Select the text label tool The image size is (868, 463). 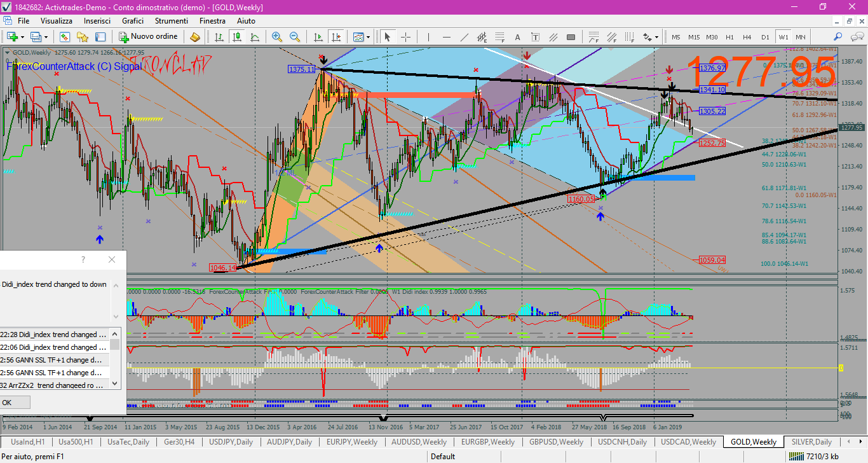pyautogui.click(x=535, y=36)
